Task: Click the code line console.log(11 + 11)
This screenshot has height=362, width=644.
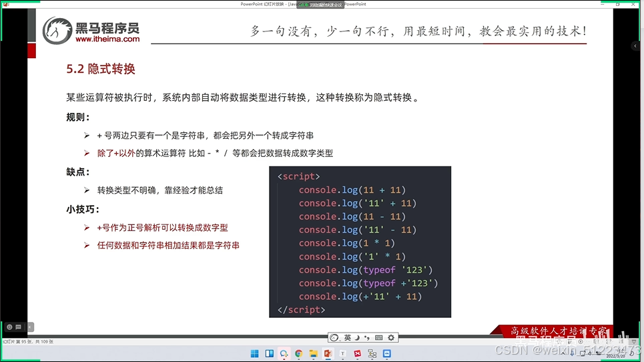Action: [352, 190]
